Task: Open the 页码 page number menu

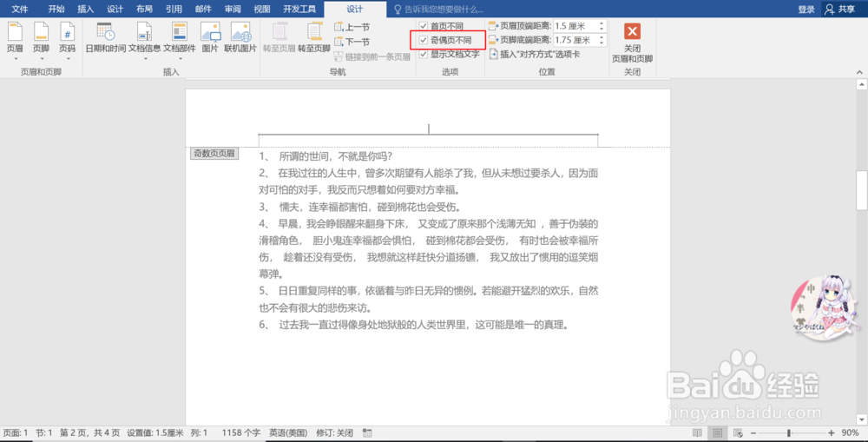Action: [67, 42]
